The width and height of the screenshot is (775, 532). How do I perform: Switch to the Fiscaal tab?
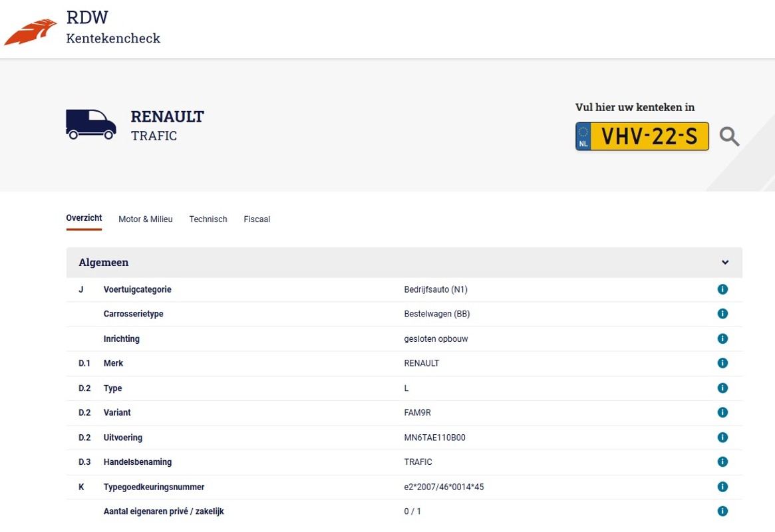pyautogui.click(x=257, y=219)
